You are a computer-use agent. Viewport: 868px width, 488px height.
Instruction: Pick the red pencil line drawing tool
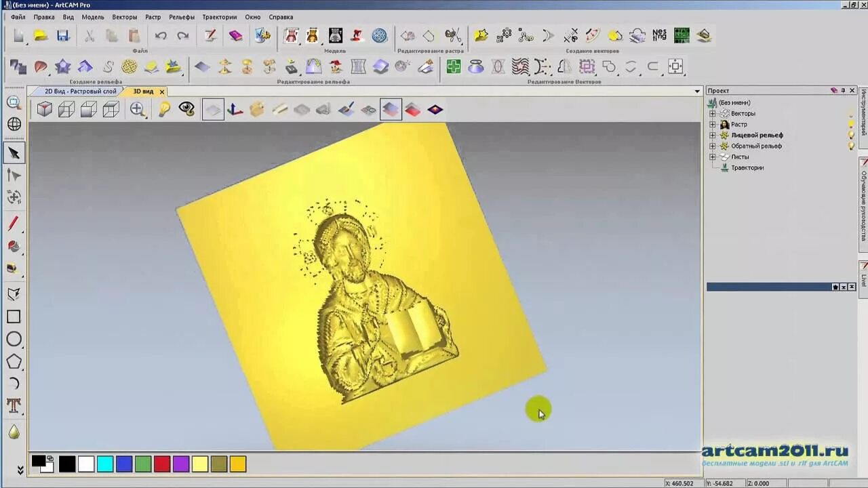pos(14,224)
